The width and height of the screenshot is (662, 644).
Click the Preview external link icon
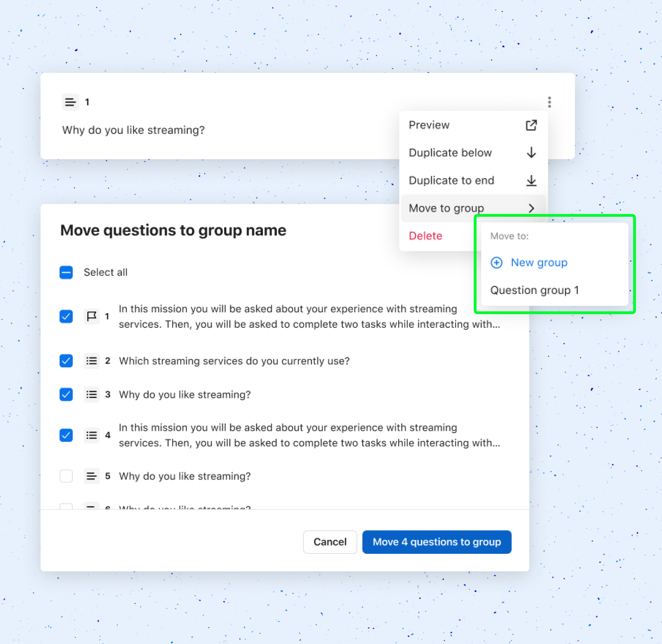coord(531,125)
